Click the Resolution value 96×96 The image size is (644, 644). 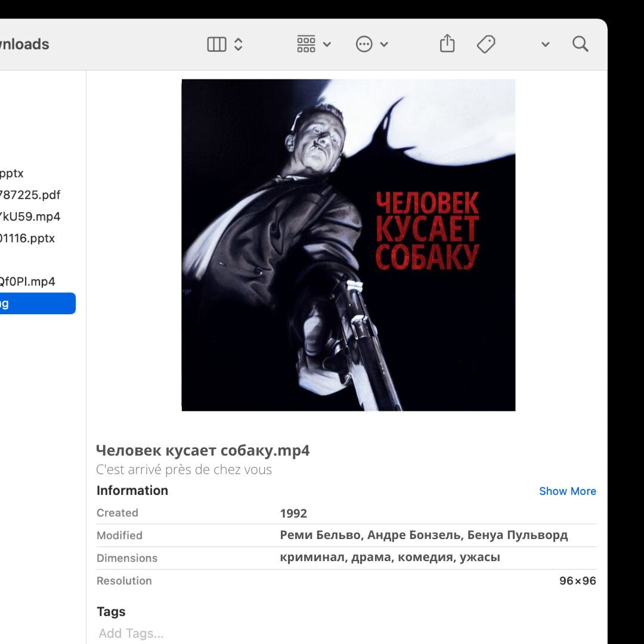[577, 581]
